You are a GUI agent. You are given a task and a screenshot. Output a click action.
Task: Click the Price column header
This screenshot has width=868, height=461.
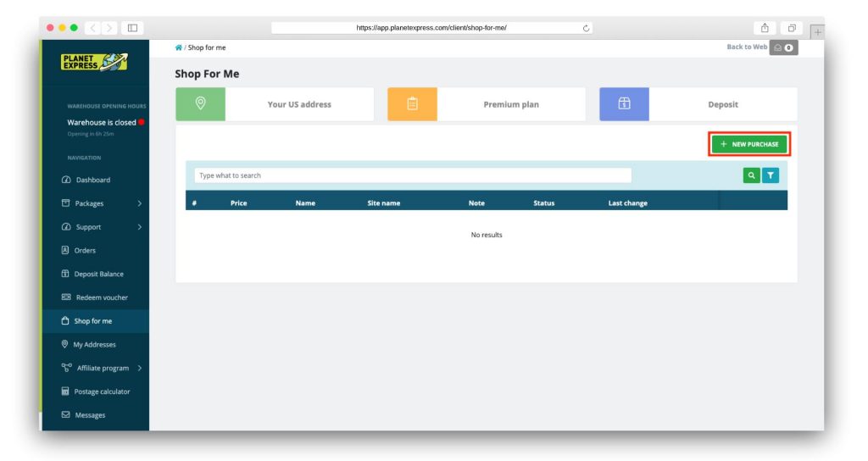click(x=239, y=203)
